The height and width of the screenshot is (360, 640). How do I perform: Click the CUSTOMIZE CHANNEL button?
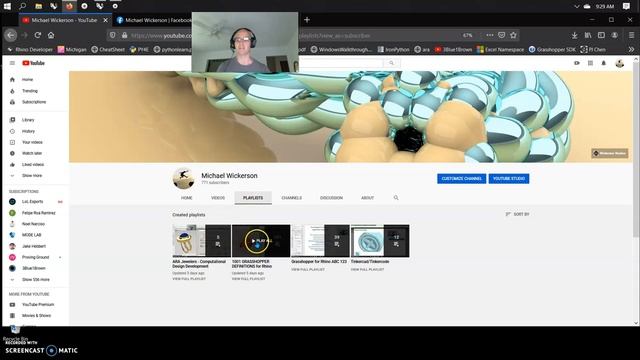point(461,178)
